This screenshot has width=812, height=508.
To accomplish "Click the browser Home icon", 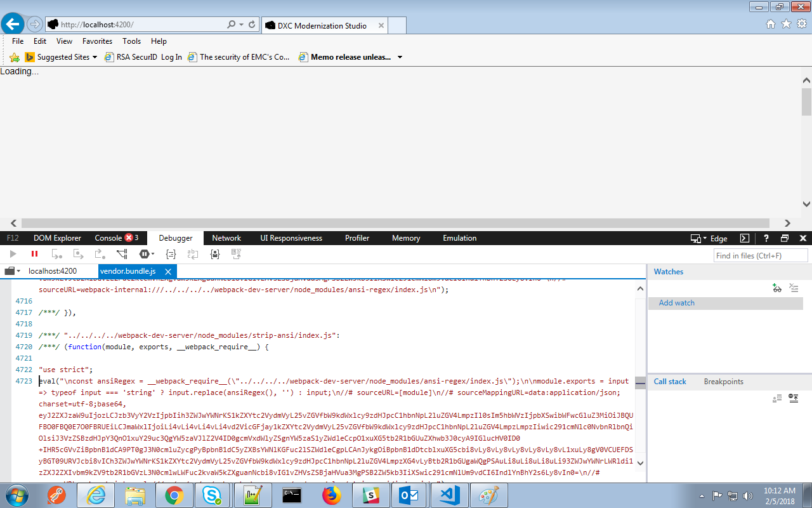I will click(771, 24).
